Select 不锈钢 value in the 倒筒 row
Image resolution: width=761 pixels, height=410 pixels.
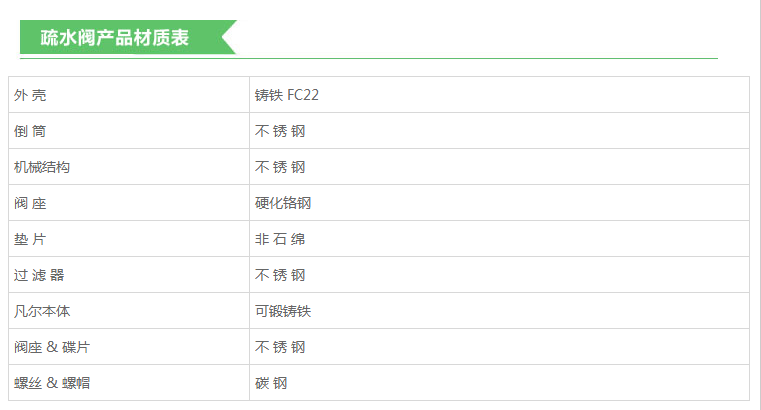(x=280, y=131)
